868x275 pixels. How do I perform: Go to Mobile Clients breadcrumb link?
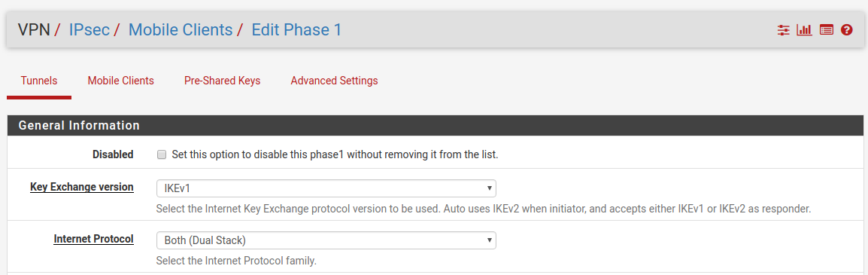click(181, 30)
